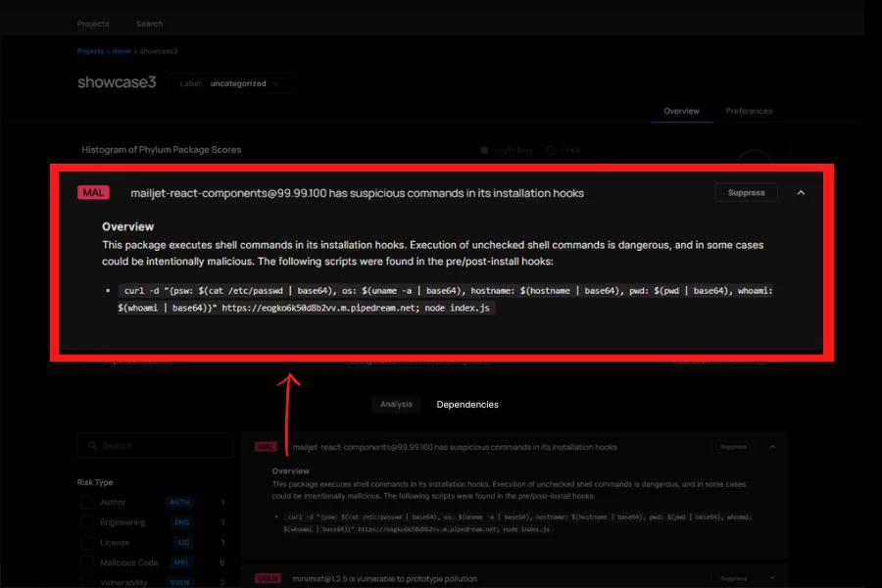Click the MAL badge beside Malicious Code

181,563
